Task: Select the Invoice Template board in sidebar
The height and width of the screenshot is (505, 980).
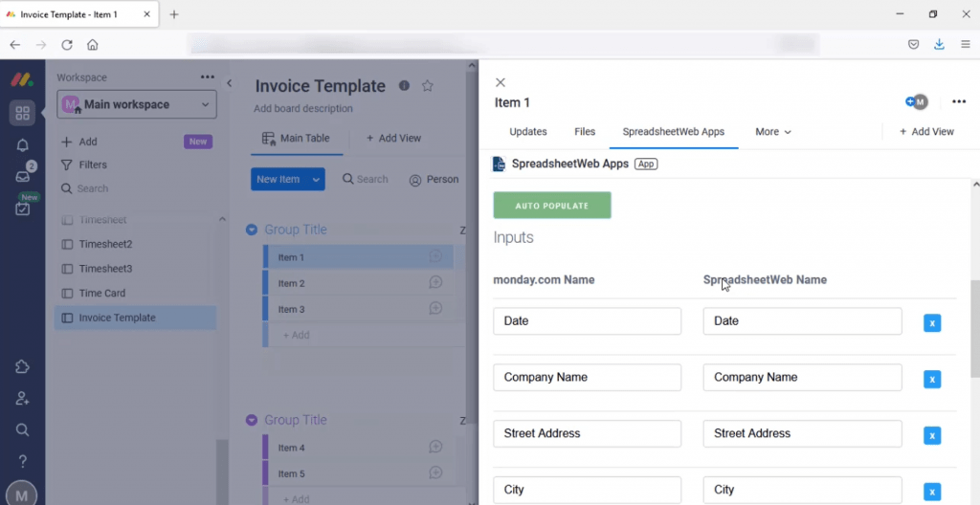Action: pyautogui.click(x=135, y=318)
